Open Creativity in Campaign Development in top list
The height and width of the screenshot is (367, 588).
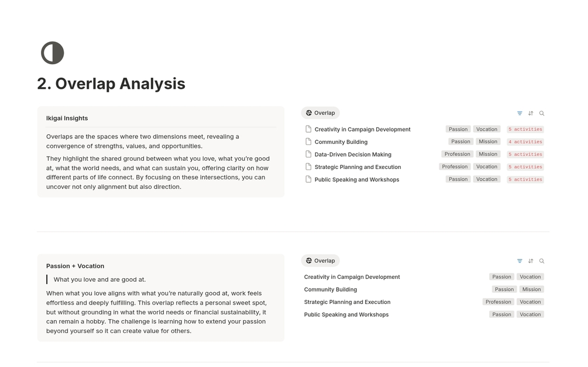(x=362, y=129)
